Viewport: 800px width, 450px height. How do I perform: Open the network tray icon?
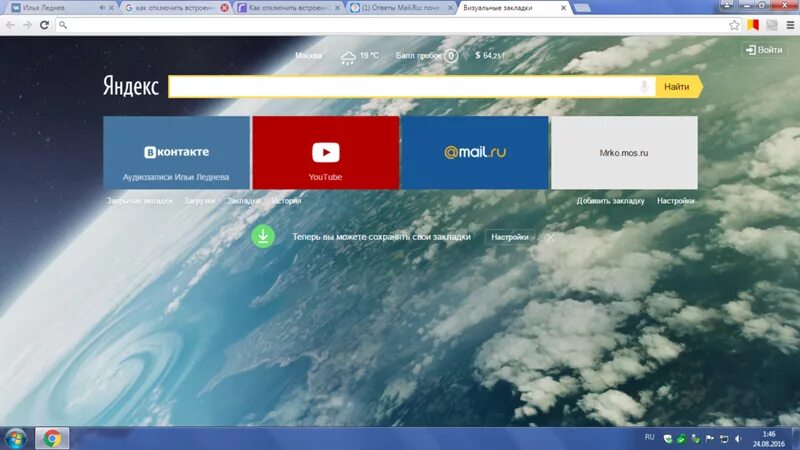pyautogui.click(x=724, y=439)
